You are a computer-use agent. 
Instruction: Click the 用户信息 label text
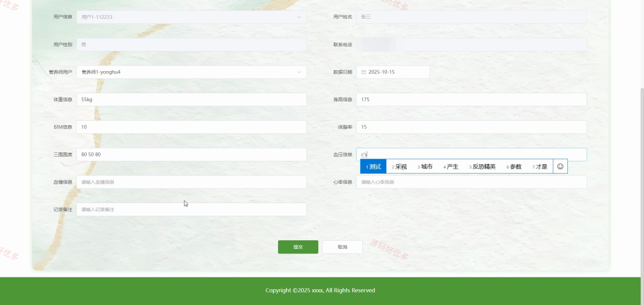[63, 17]
